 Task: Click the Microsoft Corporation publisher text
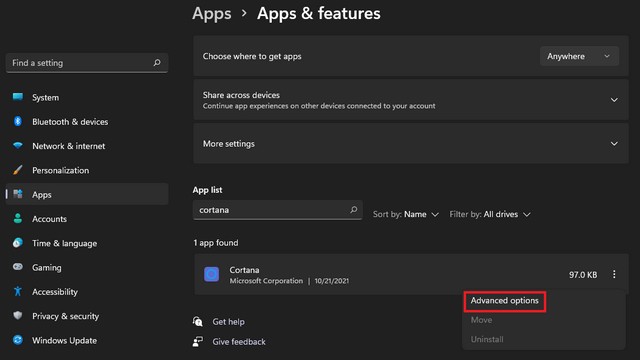pyautogui.click(x=266, y=281)
